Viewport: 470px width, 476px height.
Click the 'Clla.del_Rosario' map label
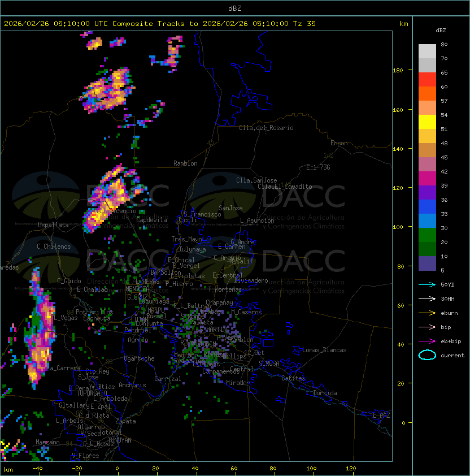coord(266,128)
